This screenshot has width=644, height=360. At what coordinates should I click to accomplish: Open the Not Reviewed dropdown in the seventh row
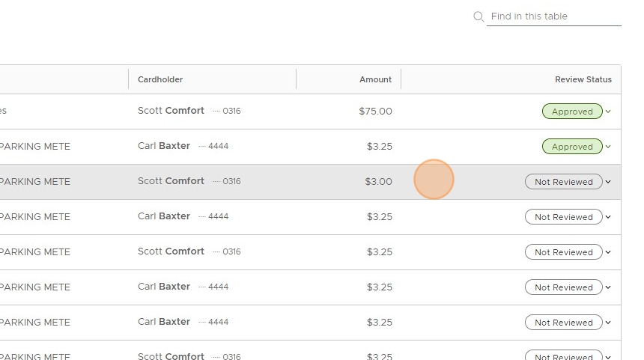click(x=563, y=323)
